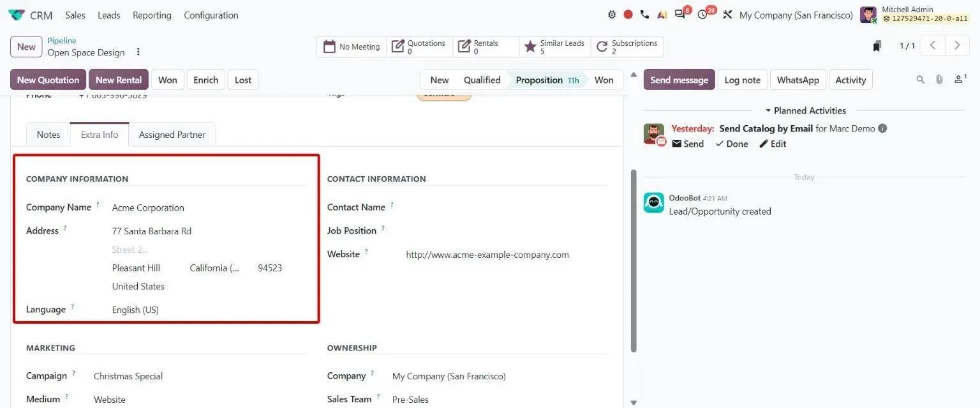Open the Sales menu

click(x=75, y=15)
